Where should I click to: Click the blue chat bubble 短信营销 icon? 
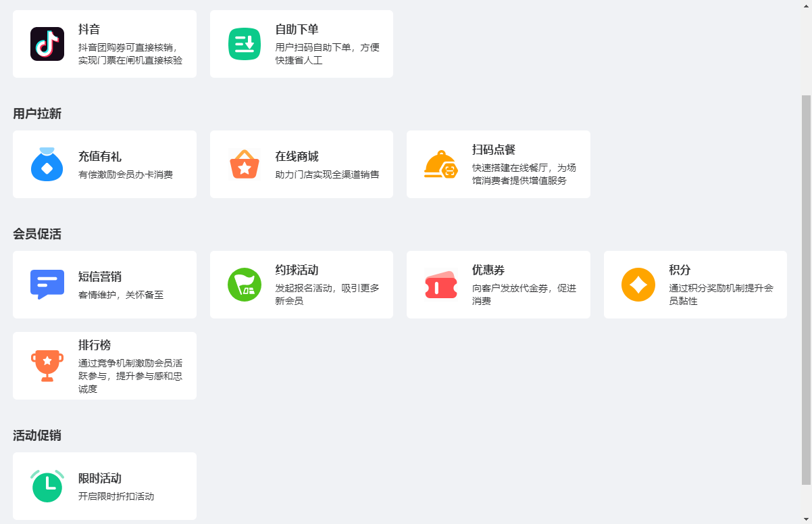click(x=47, y=285)
